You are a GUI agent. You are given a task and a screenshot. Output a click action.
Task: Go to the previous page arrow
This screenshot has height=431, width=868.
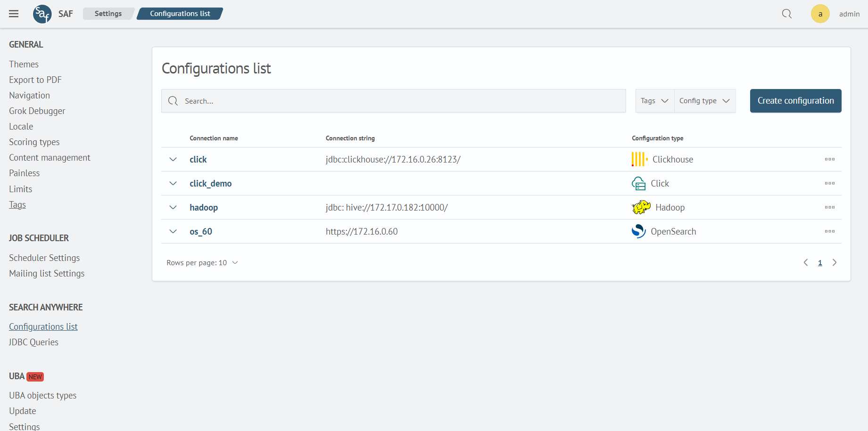pyautogui.click(x=806, y=262)
